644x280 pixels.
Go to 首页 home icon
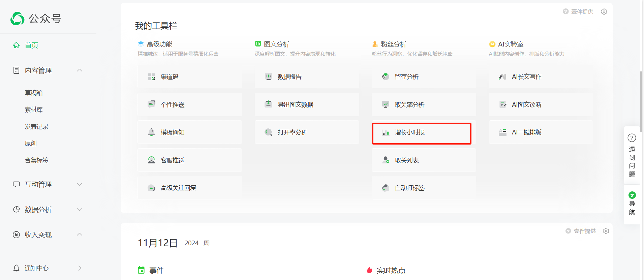click(x=16, y=45)
